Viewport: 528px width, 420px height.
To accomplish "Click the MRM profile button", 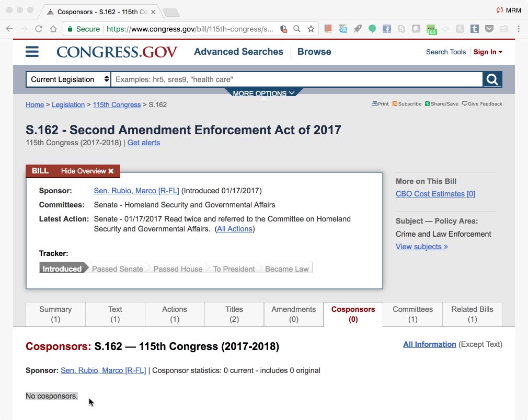I will [x=509, y=10].
